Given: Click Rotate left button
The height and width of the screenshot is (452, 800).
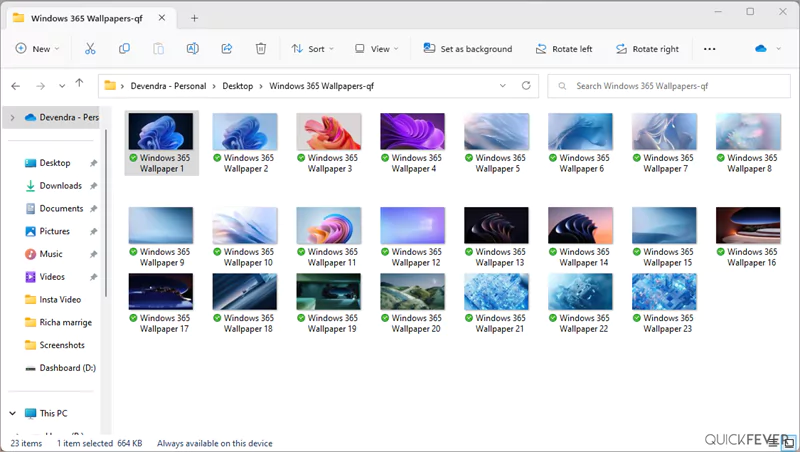Looking at the screenshot, I should point(564,49).
